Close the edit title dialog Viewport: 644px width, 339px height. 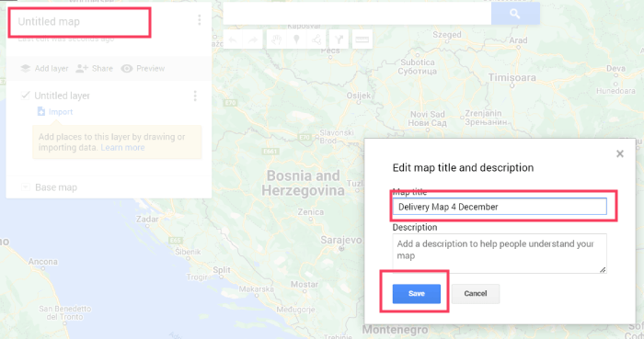pos(620,153)
